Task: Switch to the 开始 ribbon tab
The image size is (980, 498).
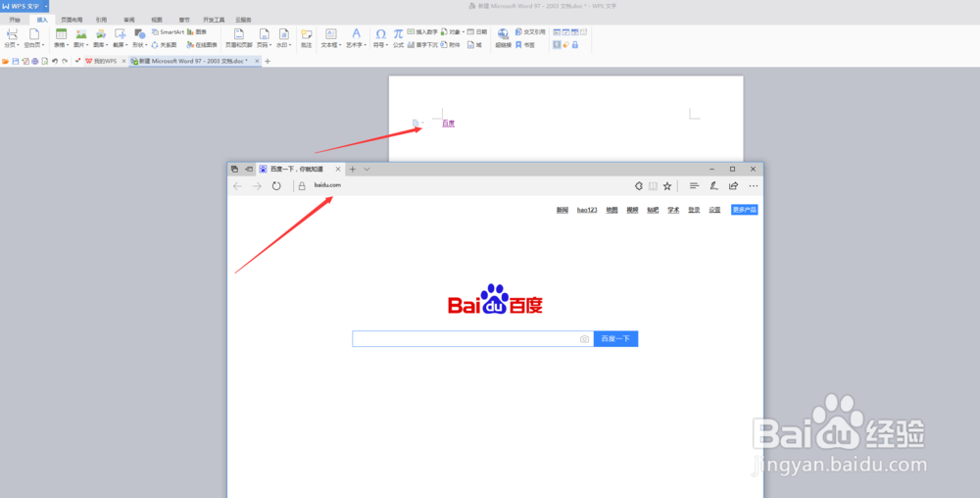Action: click(15, 20)
